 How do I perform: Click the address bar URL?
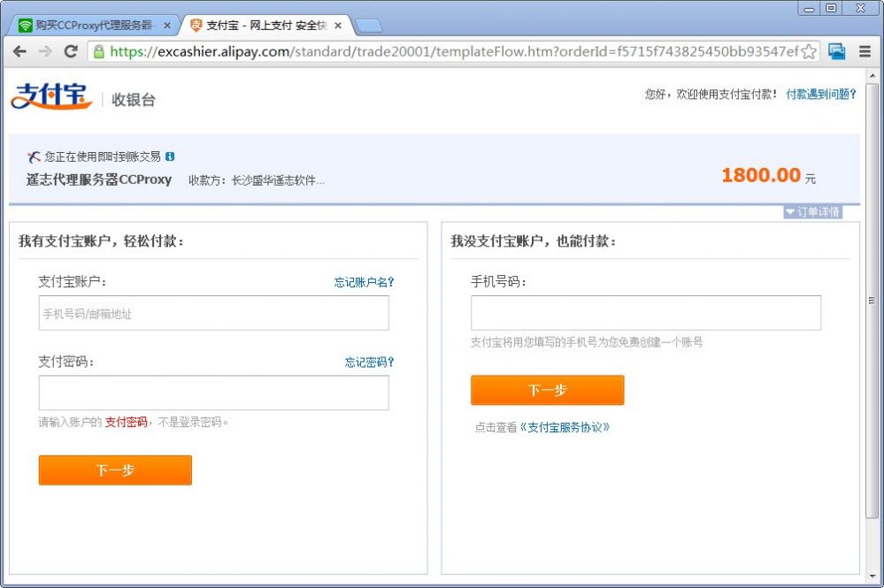click(454, 51)
